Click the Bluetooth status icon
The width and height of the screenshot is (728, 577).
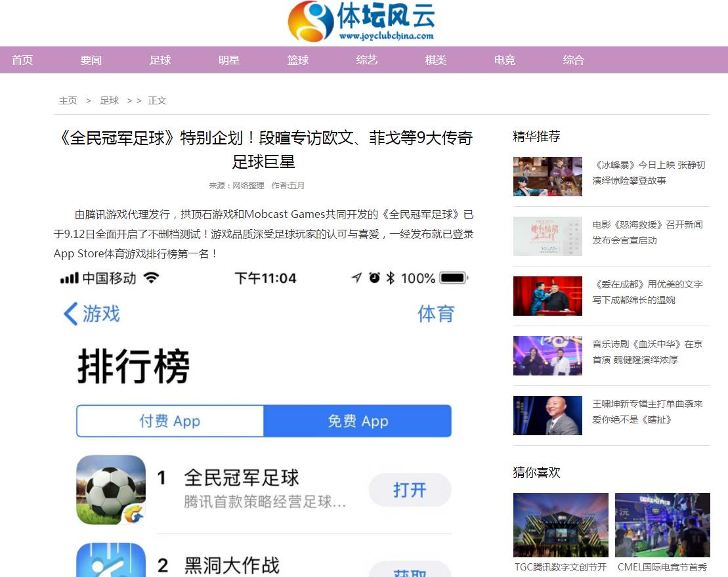pyautogui.click(x=391, y=278)
